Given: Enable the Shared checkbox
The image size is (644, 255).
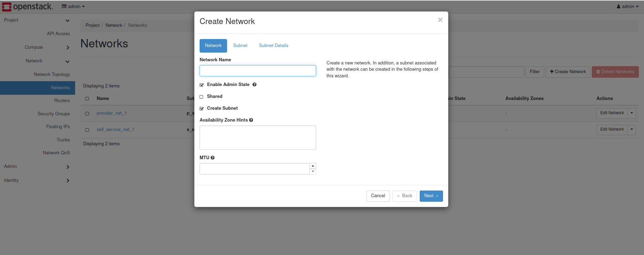Looking at the screenshot, I should tap(201, 97).
